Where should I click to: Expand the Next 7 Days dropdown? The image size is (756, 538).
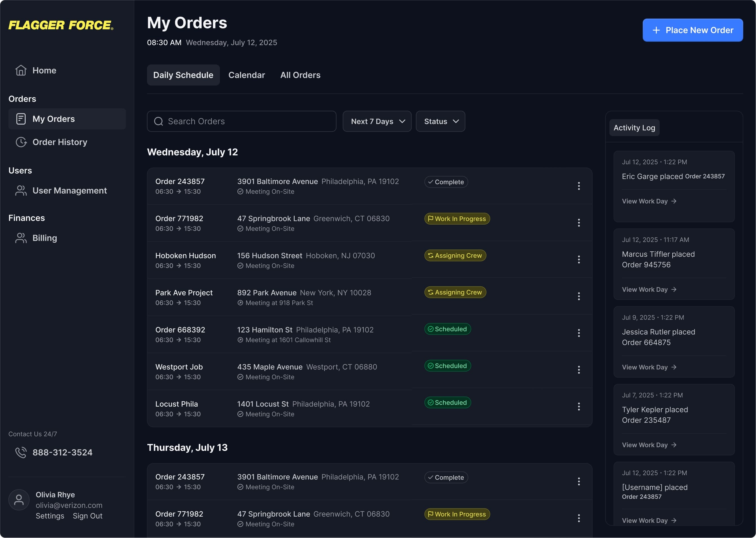tap(377, 121)
